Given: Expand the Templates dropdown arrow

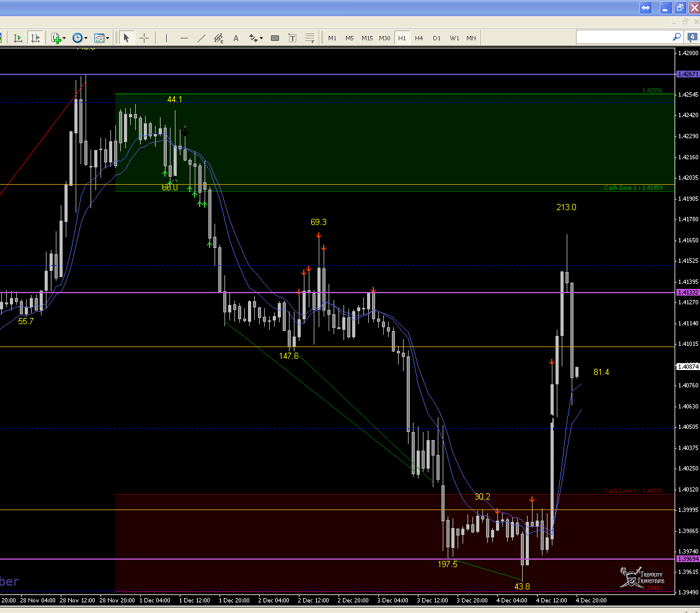Looking at the screenshot, I should [108, 38].
